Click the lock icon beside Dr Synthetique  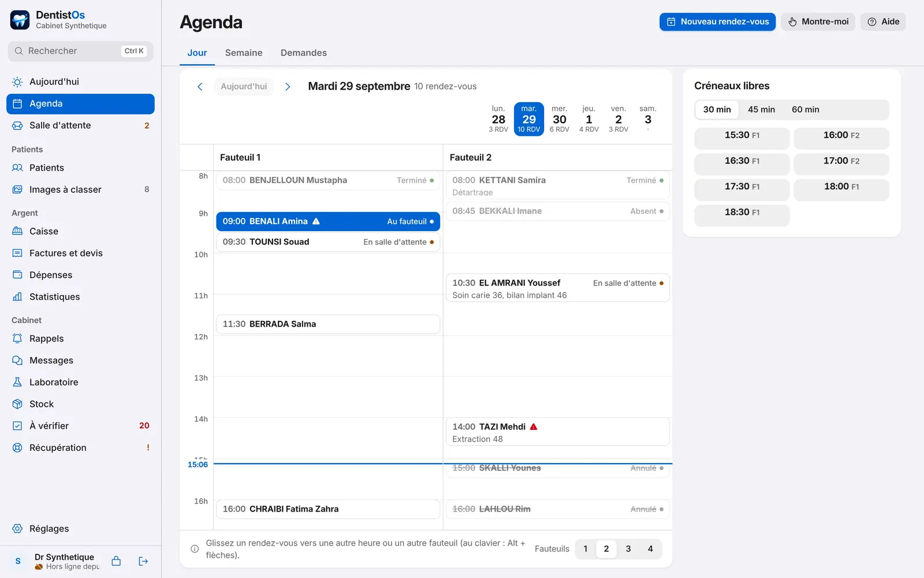[x=116, y=561]
